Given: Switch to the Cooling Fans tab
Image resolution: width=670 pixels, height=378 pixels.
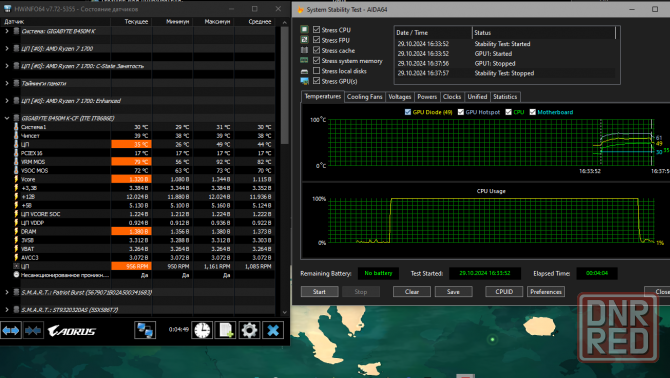Looking at the screenshot, I should point(364,97).
